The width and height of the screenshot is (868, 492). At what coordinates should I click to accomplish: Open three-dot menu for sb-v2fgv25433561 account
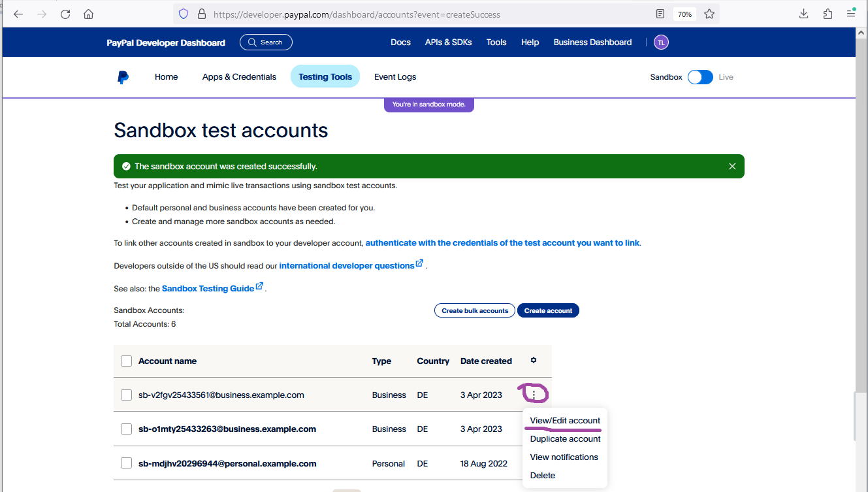(x=534, y=395)
